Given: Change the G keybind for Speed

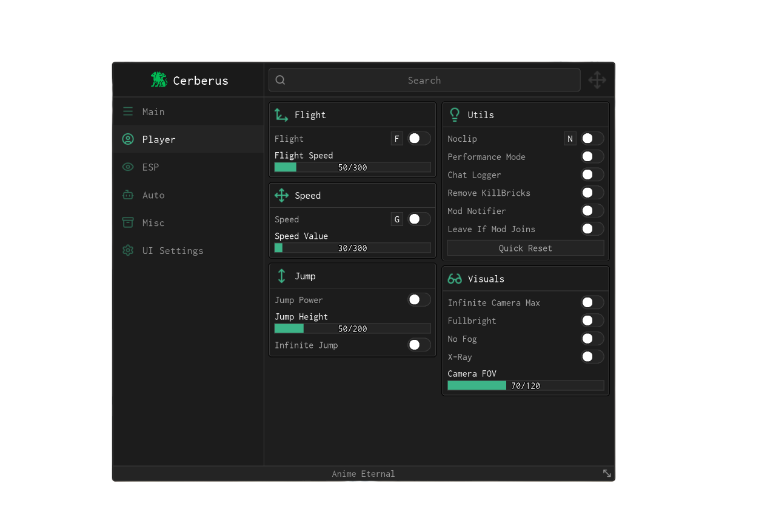Looking at the screenshot, I should pos(397,219).
